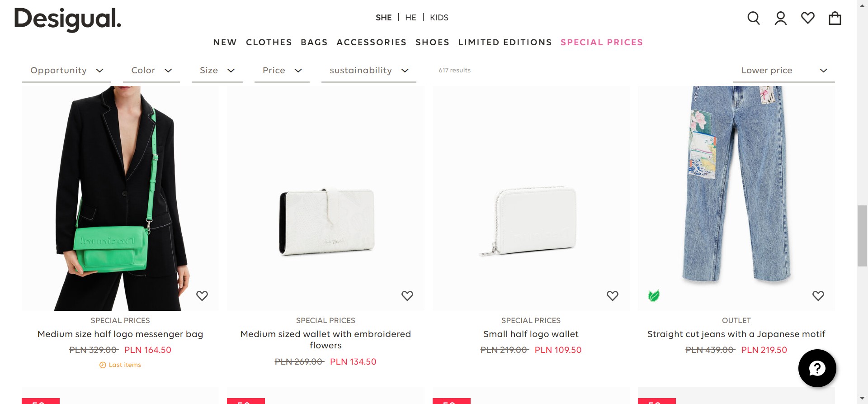Toggle wishlist heart on Japanese motif jeans

point(818,296)
